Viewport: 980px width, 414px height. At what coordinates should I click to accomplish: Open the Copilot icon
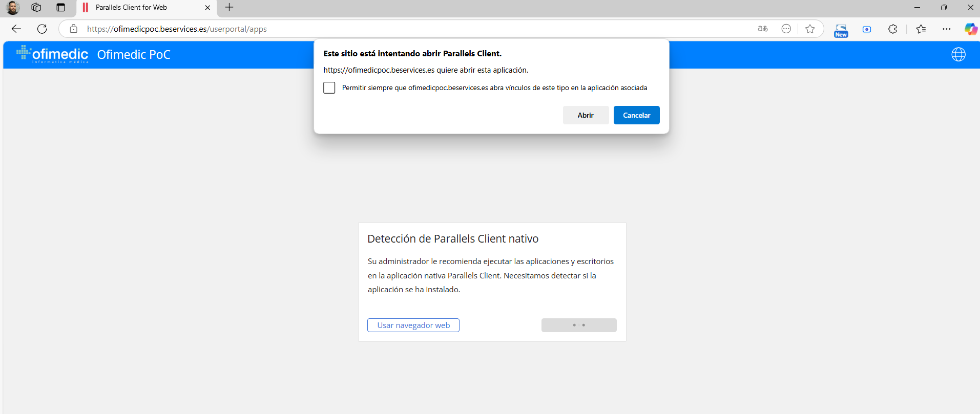pyautogui.click(x=971, y=29)
